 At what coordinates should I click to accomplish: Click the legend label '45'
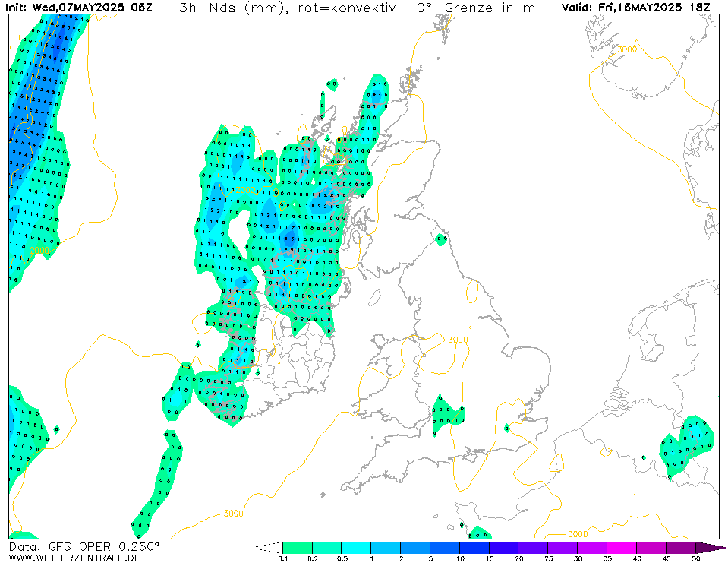coord(667,558)
